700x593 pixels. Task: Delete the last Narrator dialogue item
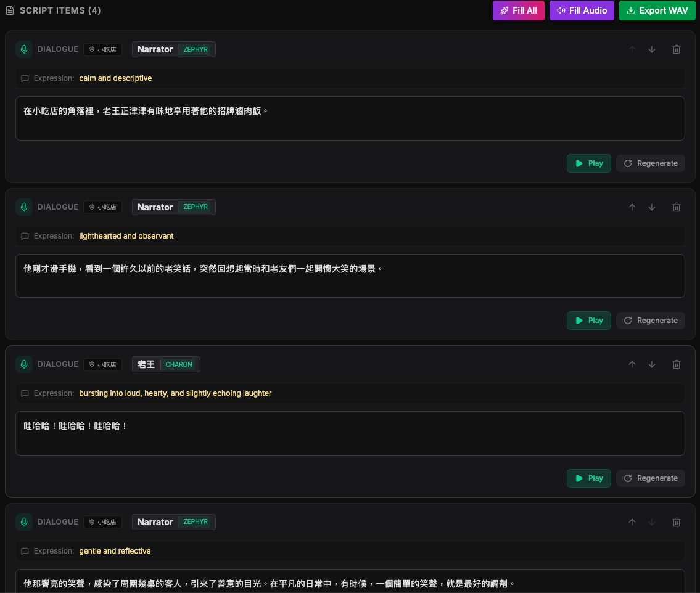677,522
